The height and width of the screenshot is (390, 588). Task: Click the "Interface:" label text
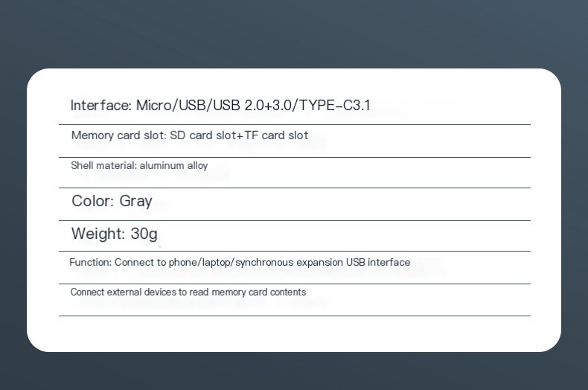[101, 106]
